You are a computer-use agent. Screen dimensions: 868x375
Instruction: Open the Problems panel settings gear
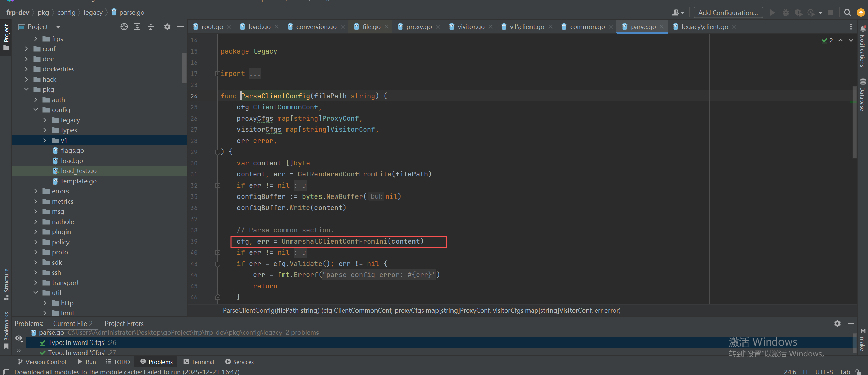click(837, 324)
